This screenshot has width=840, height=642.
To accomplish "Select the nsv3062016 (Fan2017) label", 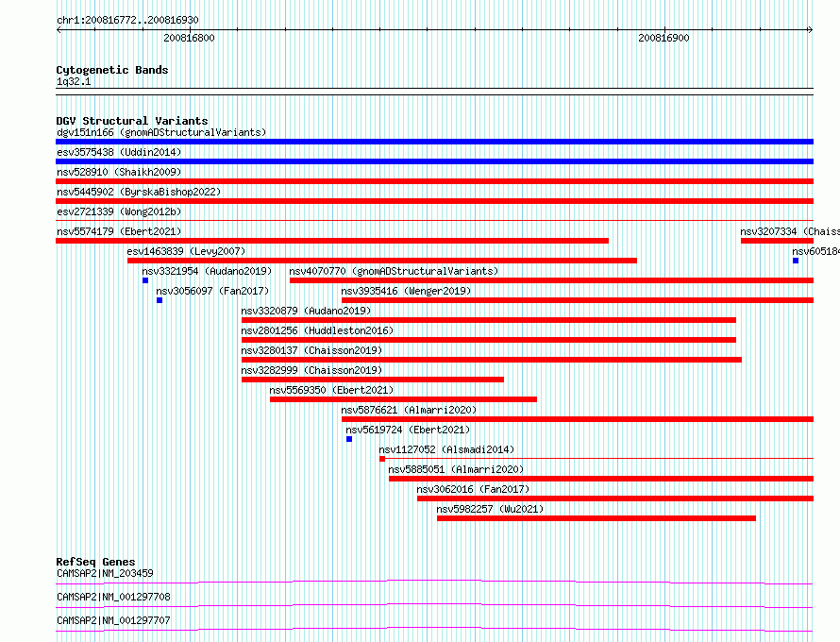I will point(473,489).
